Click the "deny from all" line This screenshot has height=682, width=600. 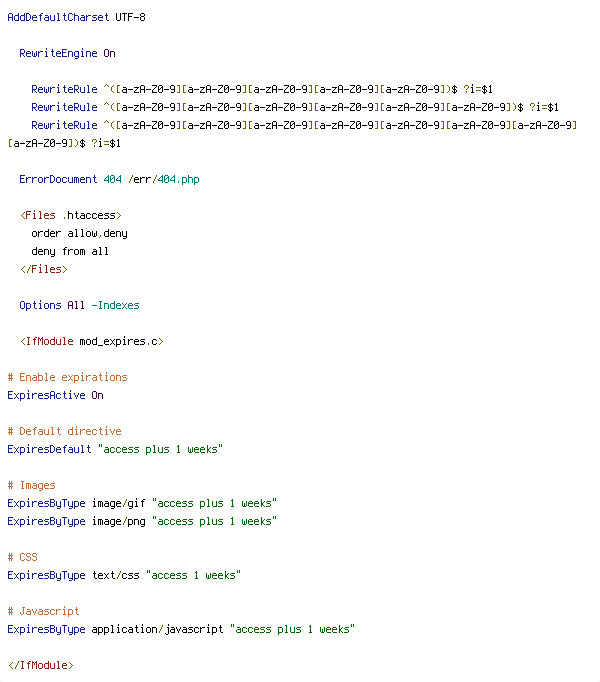70,251
